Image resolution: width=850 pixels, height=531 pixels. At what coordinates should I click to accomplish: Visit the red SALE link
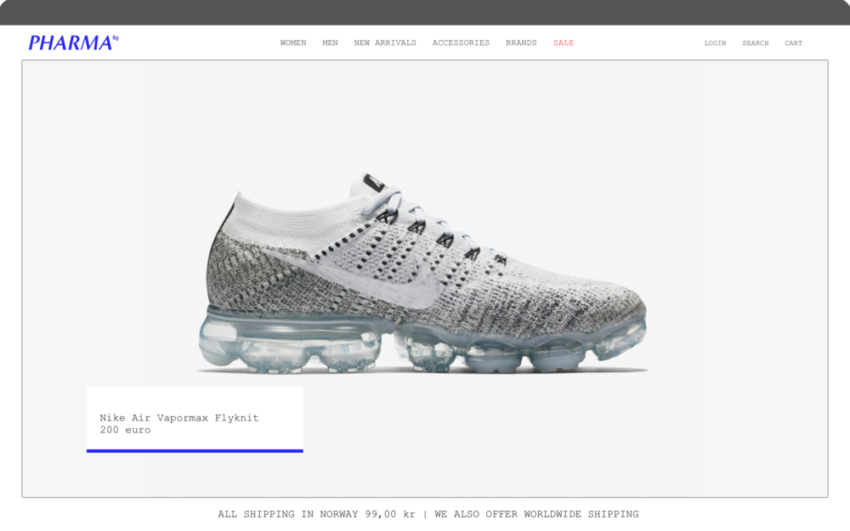563,43
